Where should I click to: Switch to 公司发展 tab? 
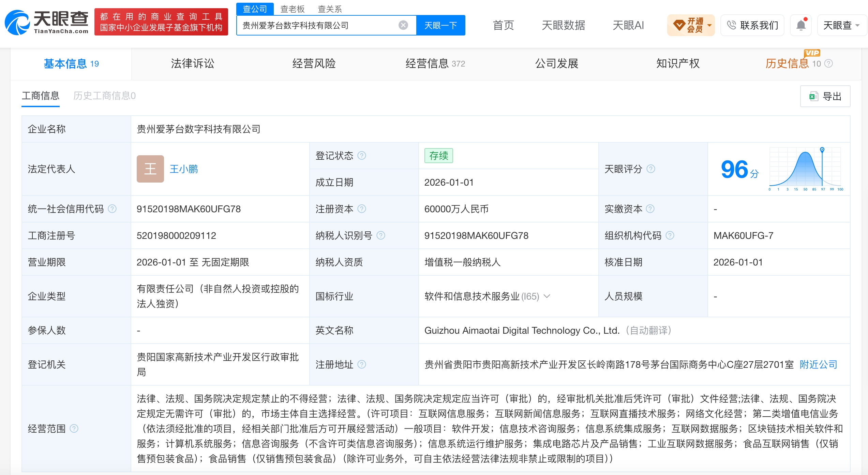pos(557,64)
